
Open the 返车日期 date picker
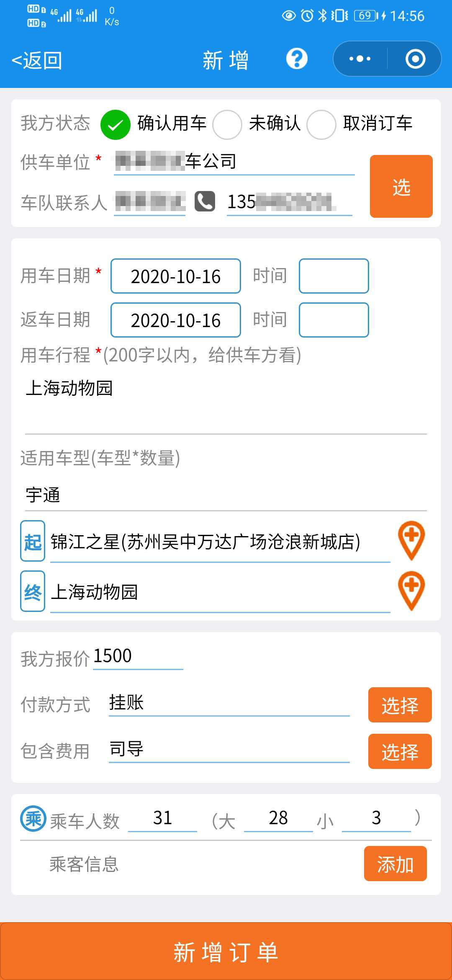pos(176,320)
